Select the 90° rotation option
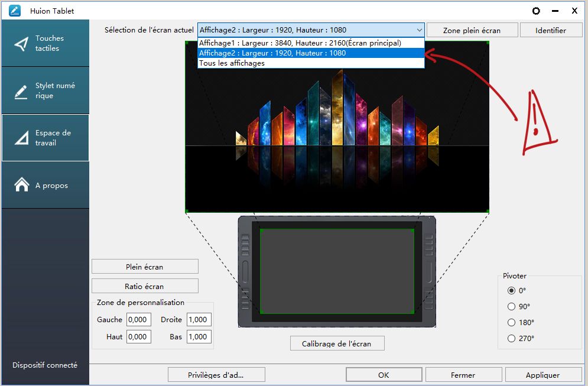The image size is (588, 386). coord(512,306)
